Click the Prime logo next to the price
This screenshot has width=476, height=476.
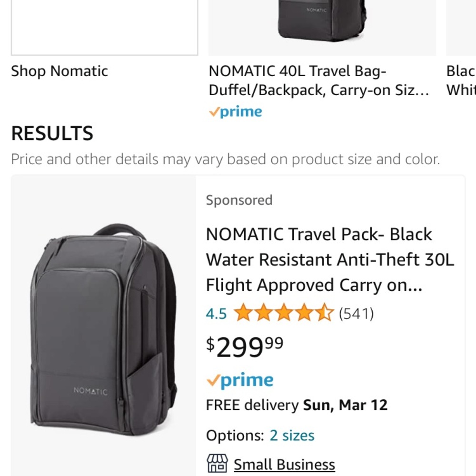coord(240,379)
